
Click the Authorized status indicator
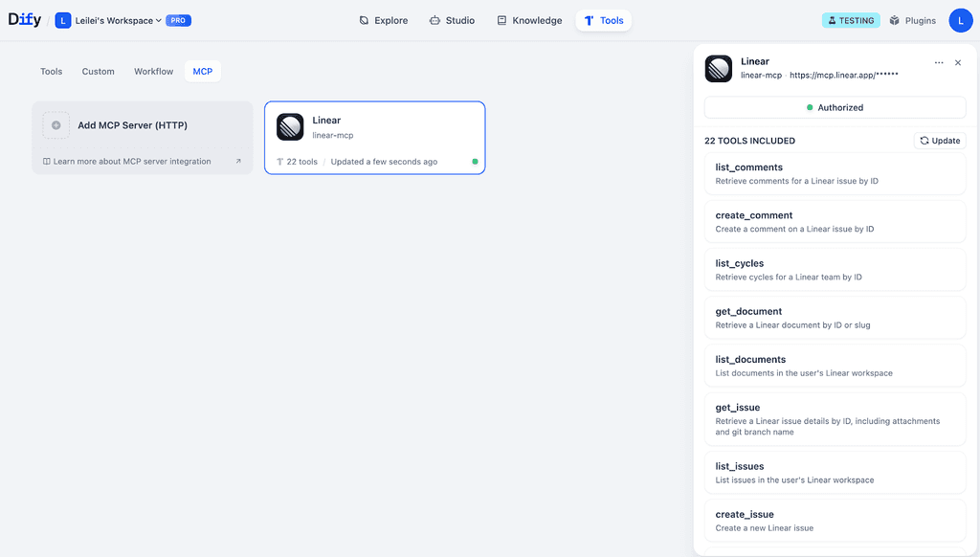[x=835, y=107]
